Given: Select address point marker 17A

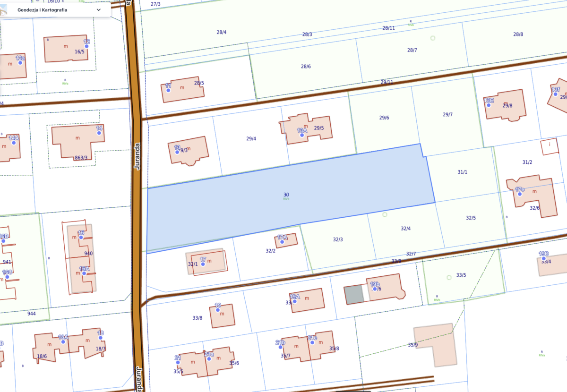Looking at the screenshot, I should 282,242.
